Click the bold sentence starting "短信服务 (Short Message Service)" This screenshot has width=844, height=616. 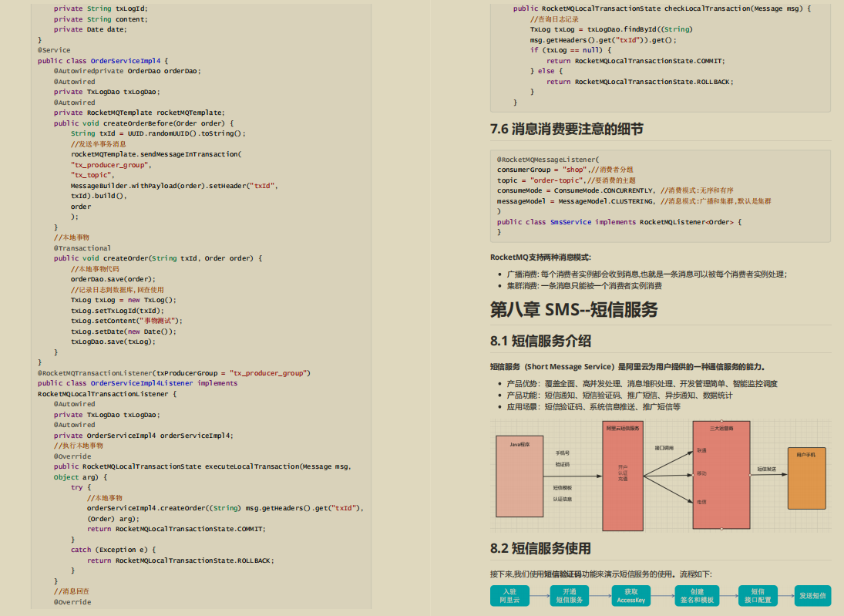coord(627,367)
